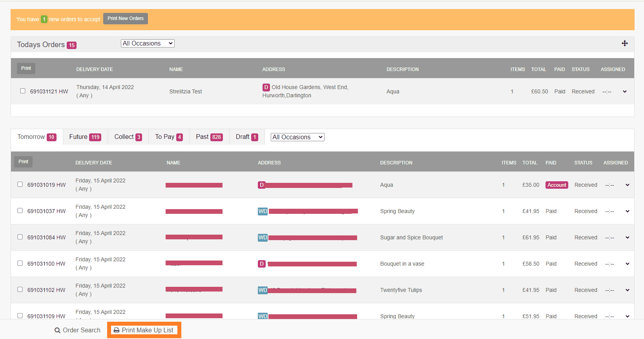
Task: Click the D delivery badge for Old House Gardens
Action: pyautogui.click(x=266, y=87)
